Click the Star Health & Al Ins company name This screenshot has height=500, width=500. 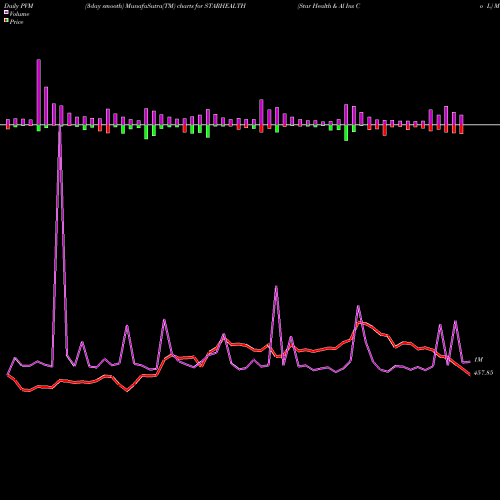coord(329,6)
